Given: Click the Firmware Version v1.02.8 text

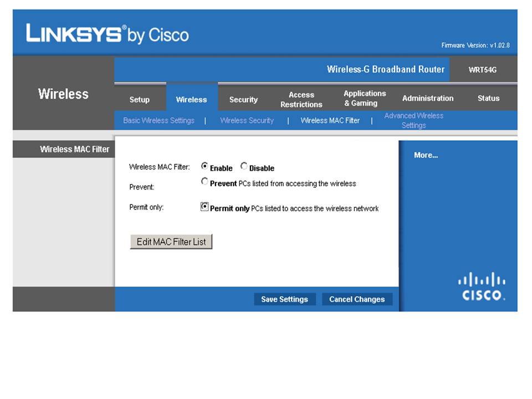Looking at the screenshot, I should pos(475,45).
